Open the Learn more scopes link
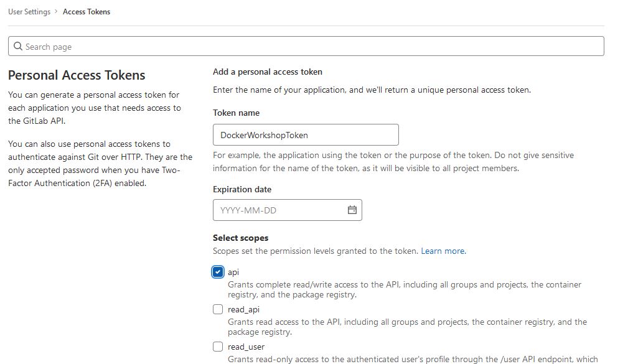Screen dimensions: 633x364 tap(443, 251)
